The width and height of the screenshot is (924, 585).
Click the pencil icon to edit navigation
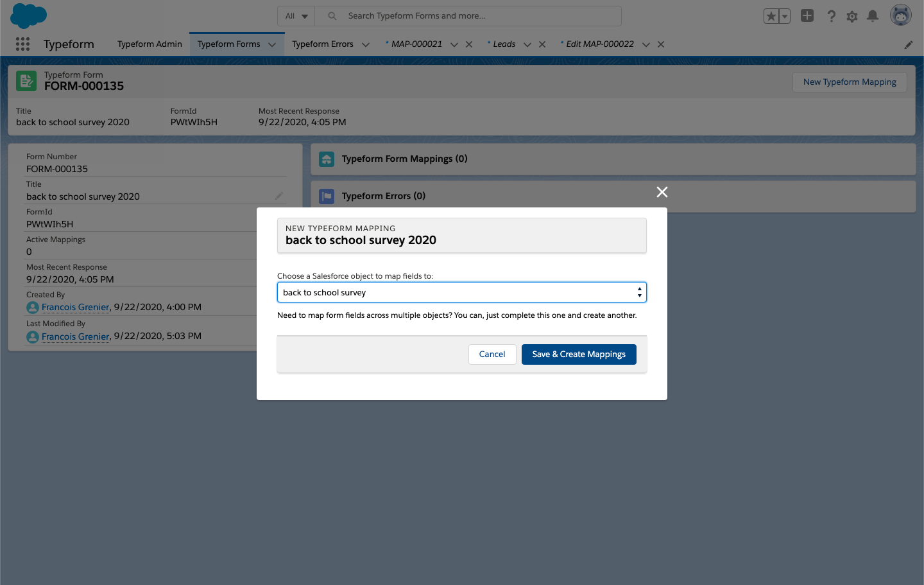[x=909, y=45]
